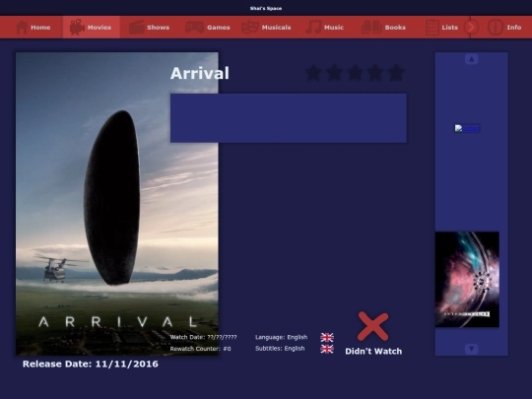This screenshot has height=399, width=532.
Task: Click the Shows clapperboard icon
Action: click(136, 28)
